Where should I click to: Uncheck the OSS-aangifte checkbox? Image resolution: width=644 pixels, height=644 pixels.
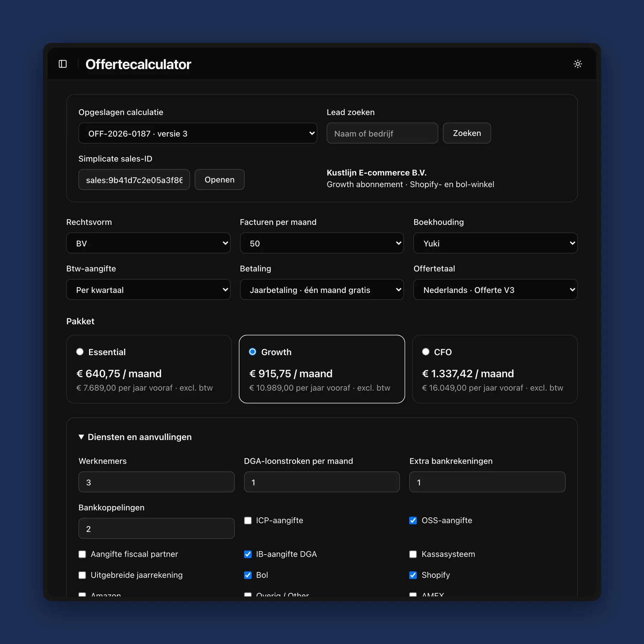[413, 521]
